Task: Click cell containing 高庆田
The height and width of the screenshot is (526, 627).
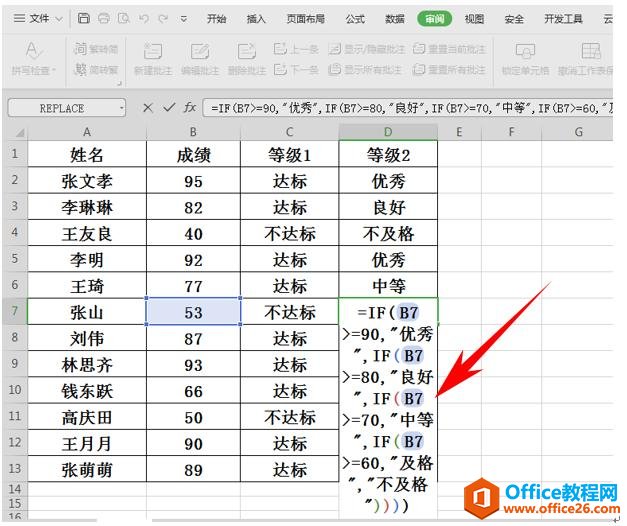Action: pyautogui.click(x=87, y=417)
